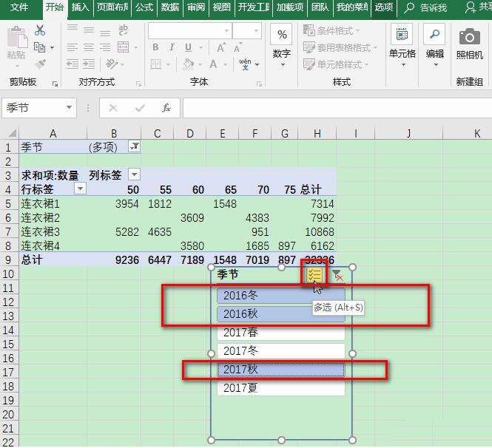Open the font name dropdown
The width and height of the screenshot is (492, 448).
tap(226, 31)
